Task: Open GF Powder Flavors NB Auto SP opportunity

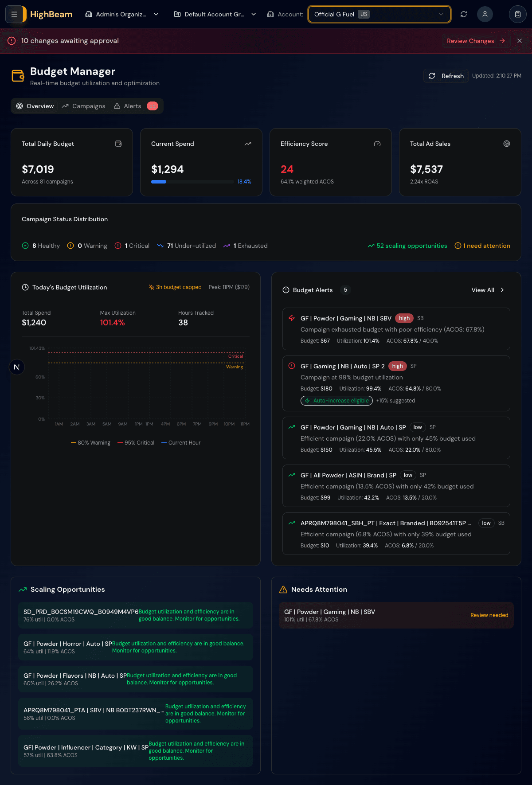Action: coord(136,679)
